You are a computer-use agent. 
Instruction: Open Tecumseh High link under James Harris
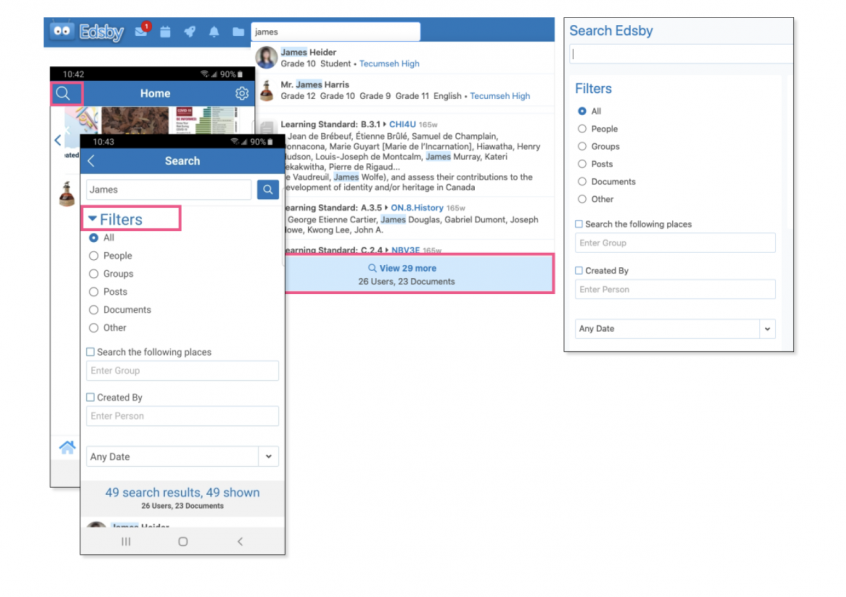500,96
